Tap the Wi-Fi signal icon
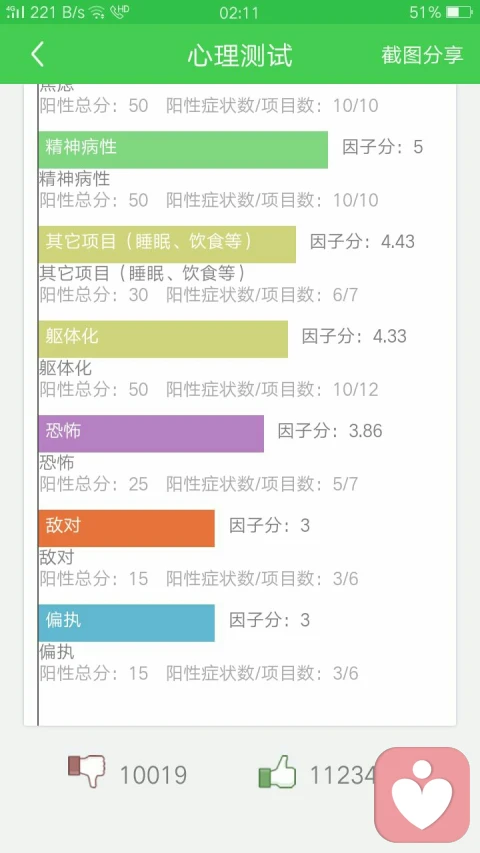This screenshot has height=853, width=480. click(x=97, y=13)
